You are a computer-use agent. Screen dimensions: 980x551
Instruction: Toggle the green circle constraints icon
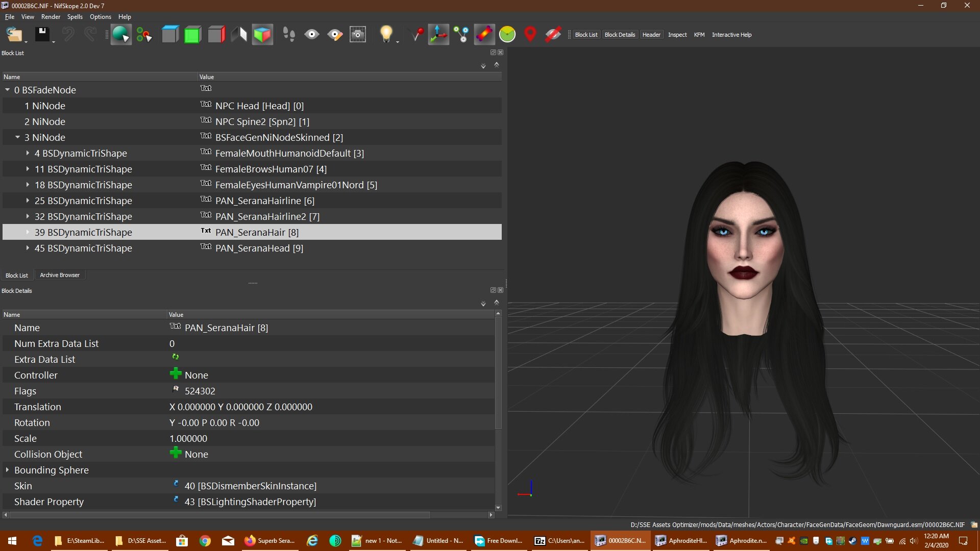[507, 35]
